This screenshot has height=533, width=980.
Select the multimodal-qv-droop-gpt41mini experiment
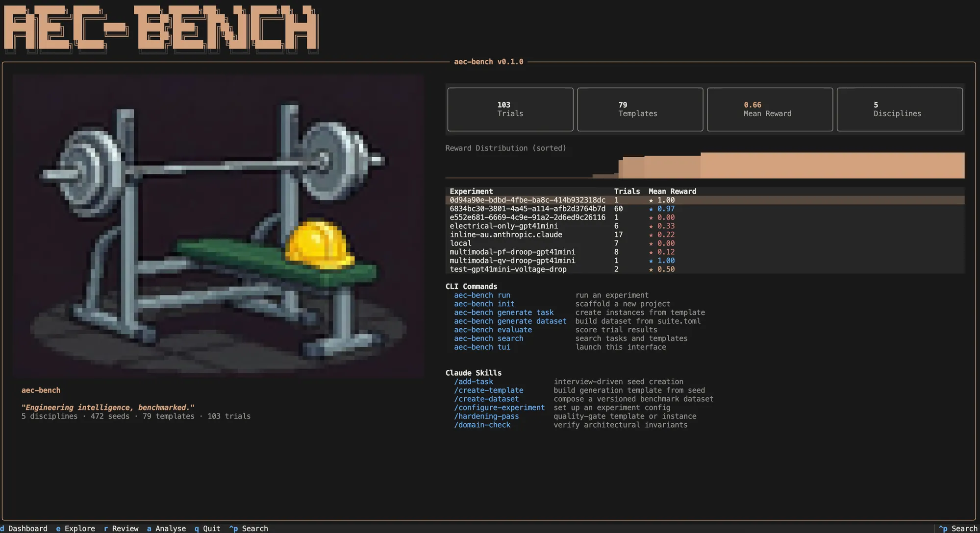pos(704,261)
